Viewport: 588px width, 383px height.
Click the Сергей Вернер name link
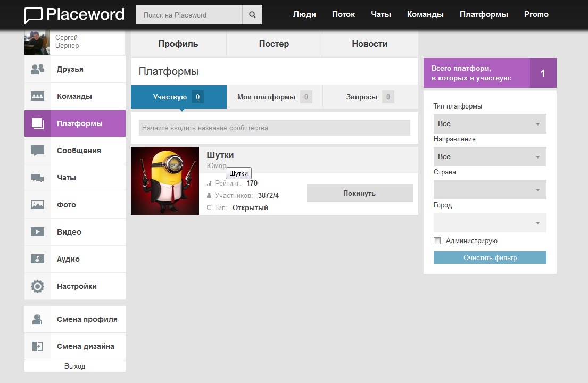[67, 41]
